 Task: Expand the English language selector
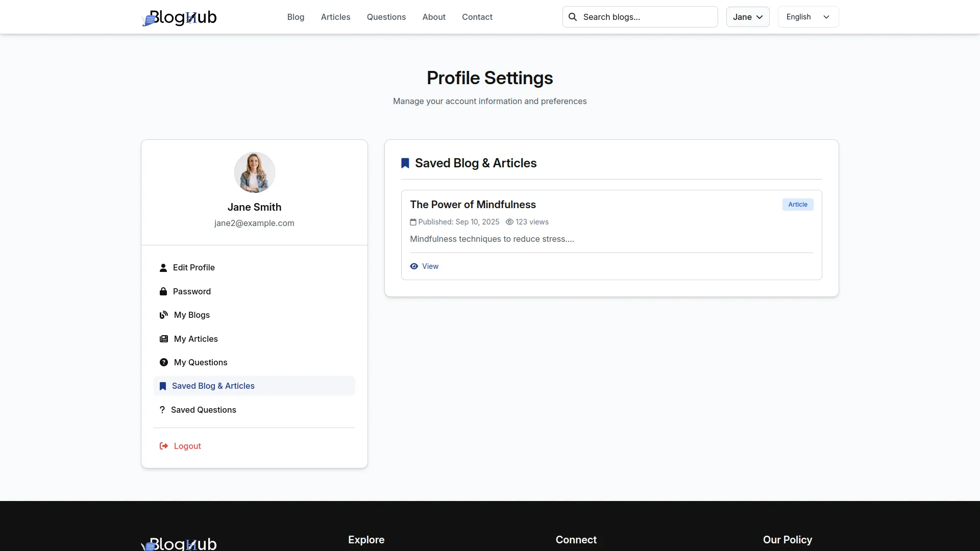click(808, 17)
